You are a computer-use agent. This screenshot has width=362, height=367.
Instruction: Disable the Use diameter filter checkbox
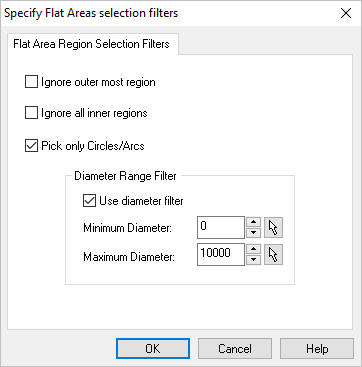[x=89, y=201]
